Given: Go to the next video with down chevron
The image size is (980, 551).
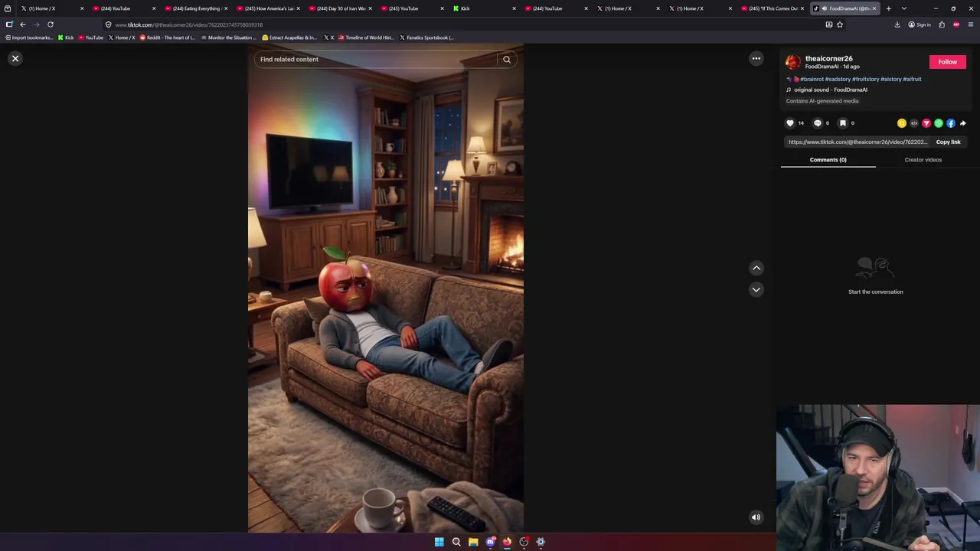Looking at the screenshot, I should coord(756,289).
